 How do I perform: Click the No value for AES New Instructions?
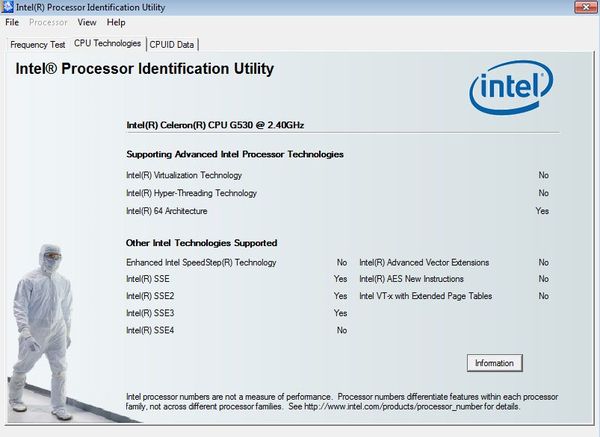(544, 279)
